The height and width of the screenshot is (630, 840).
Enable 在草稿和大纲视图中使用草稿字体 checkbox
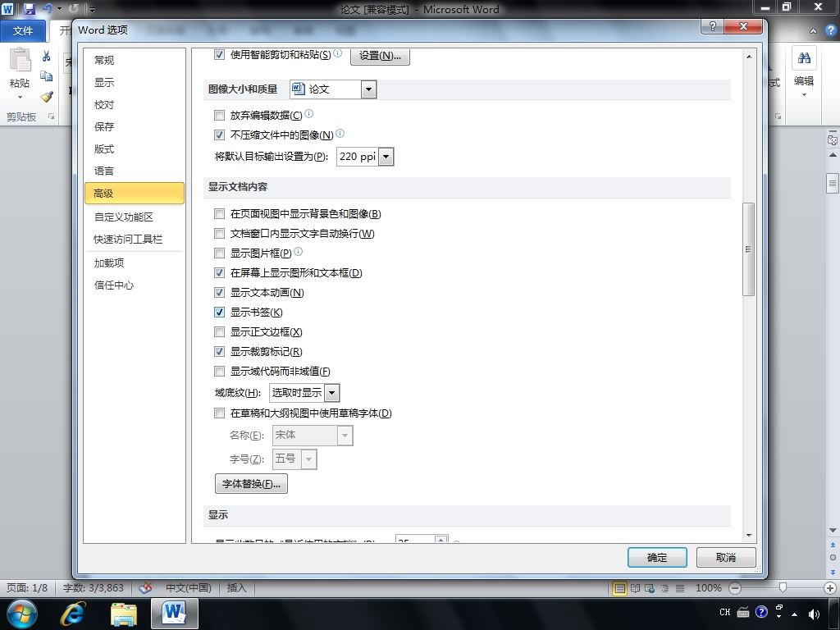click(x=219, y=413)
